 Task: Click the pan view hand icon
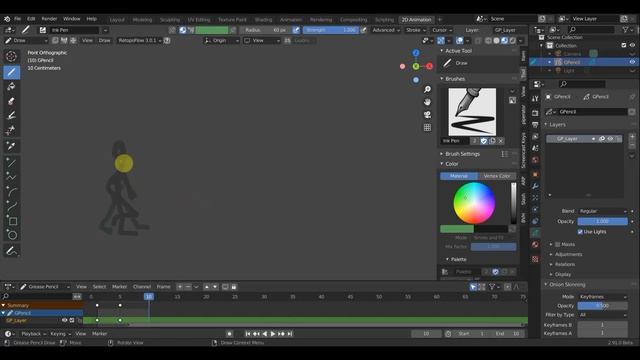tap(427, 102)
